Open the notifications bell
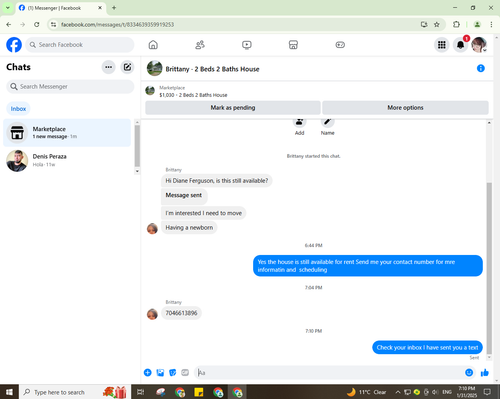This screenshot has width=500, height=399. pyautogui.click(x=460, y=45)
